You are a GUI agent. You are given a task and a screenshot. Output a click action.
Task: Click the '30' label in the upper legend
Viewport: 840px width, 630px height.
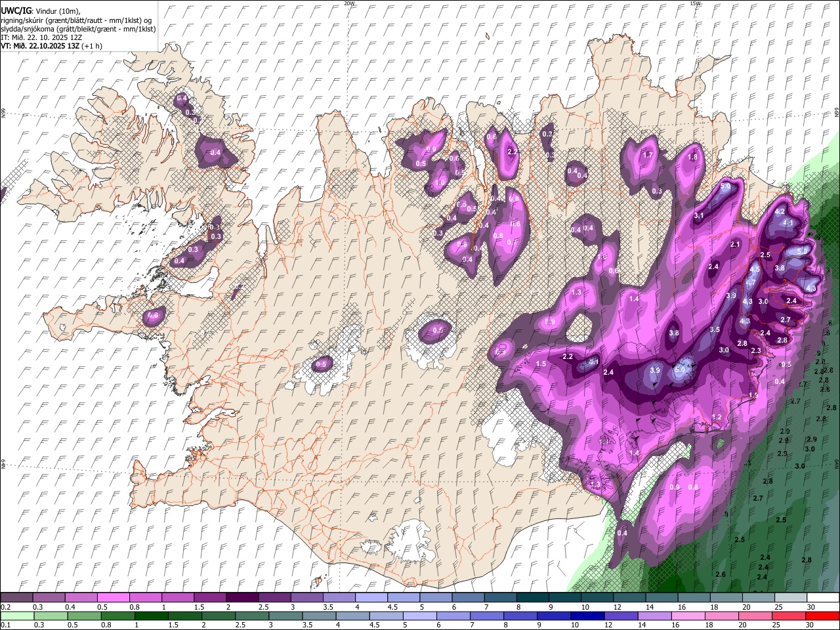[811, 607]
